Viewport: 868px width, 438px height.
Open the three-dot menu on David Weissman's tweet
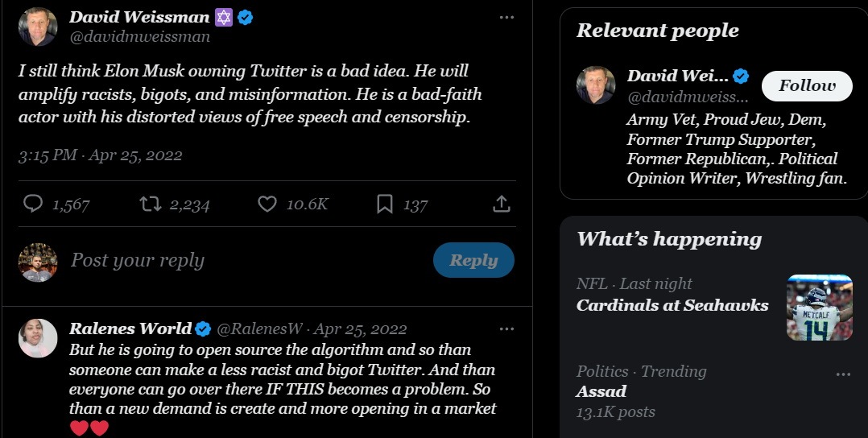[x=506, y=17]
